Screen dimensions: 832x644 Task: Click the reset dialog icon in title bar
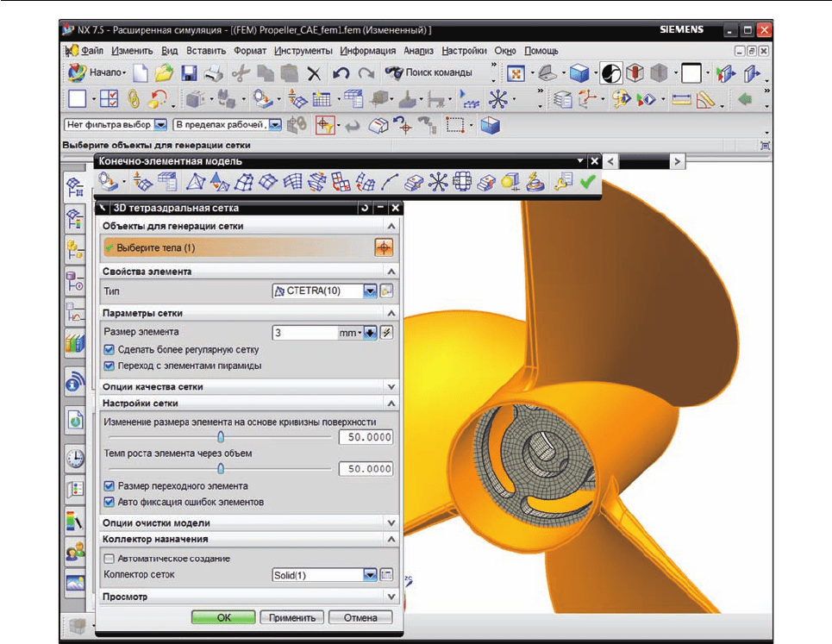pos(365,208)
